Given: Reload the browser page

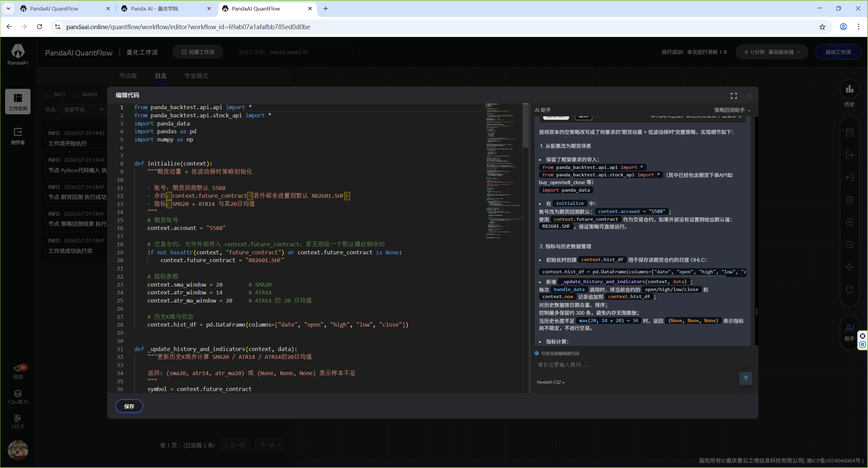Looking at the screenshot, I should point(40,27).
